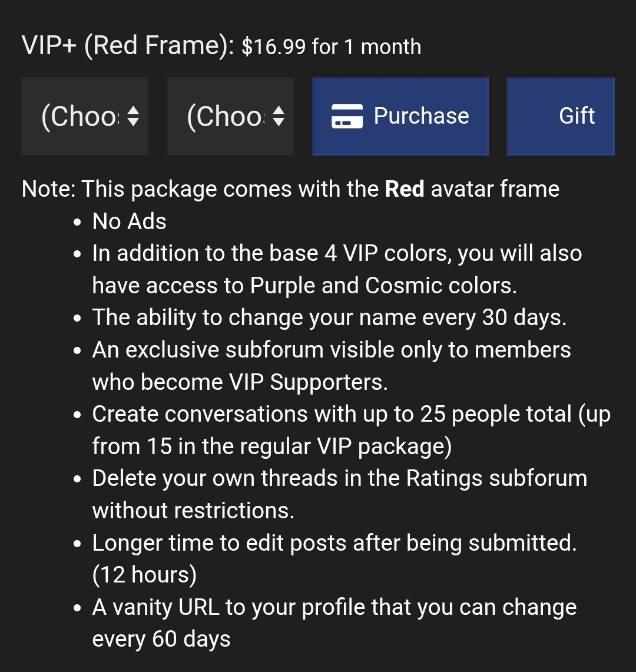Screen dimensions: 636x672
Task: Select the No Ads bullet point
Action: click(x=128, y=221)
